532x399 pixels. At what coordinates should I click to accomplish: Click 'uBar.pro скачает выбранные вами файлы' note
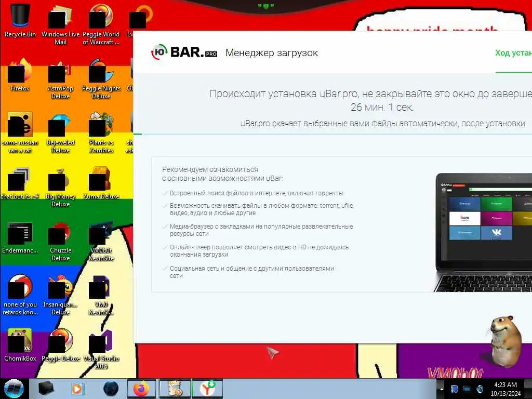383,124
